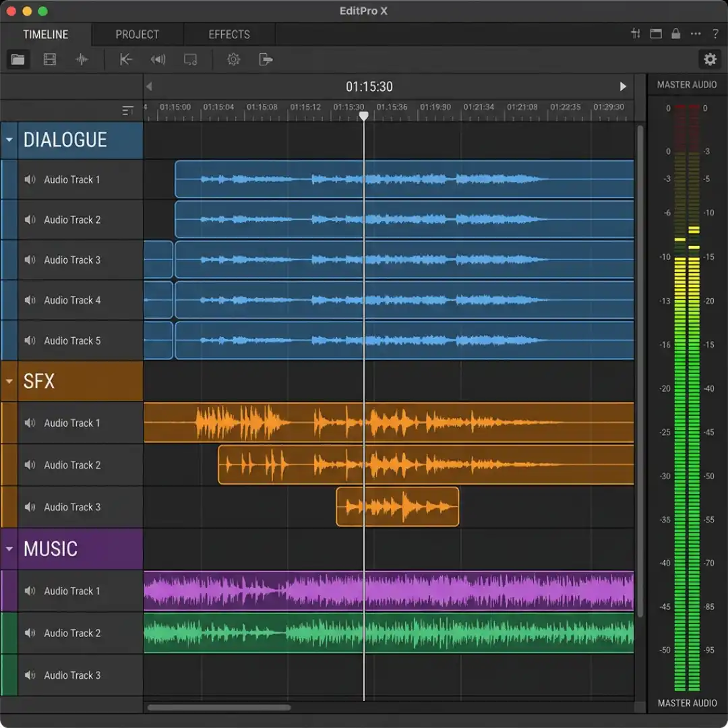728x728 pixels.
Task: Select the small leading clip on DIALOGUE Track 3
Action: coord(158,260)
